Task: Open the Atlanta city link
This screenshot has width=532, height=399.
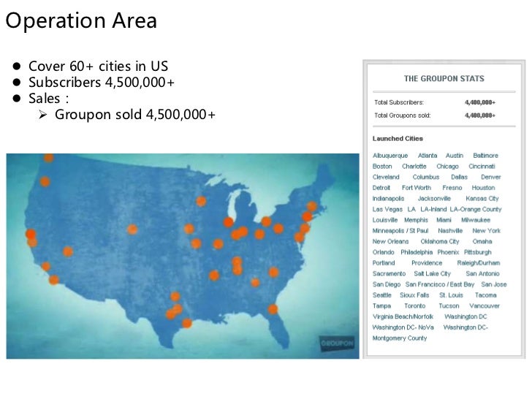Action: click(427, 156)
